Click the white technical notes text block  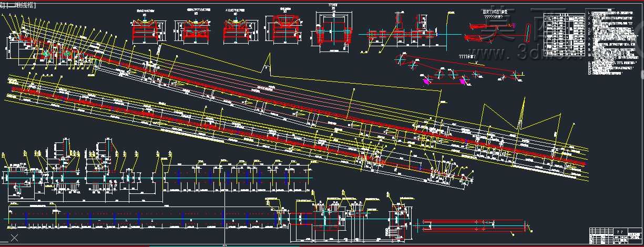[x=612, y=44]
